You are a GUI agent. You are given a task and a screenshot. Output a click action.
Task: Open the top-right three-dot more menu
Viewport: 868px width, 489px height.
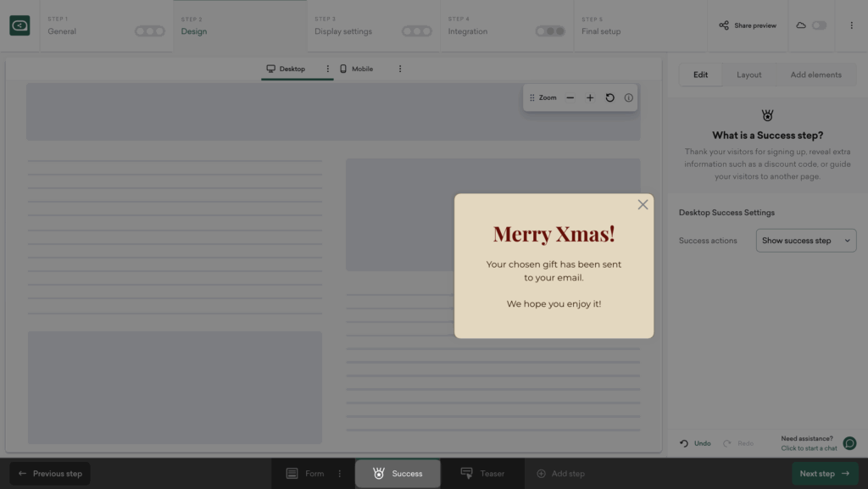tap(851, 25)
